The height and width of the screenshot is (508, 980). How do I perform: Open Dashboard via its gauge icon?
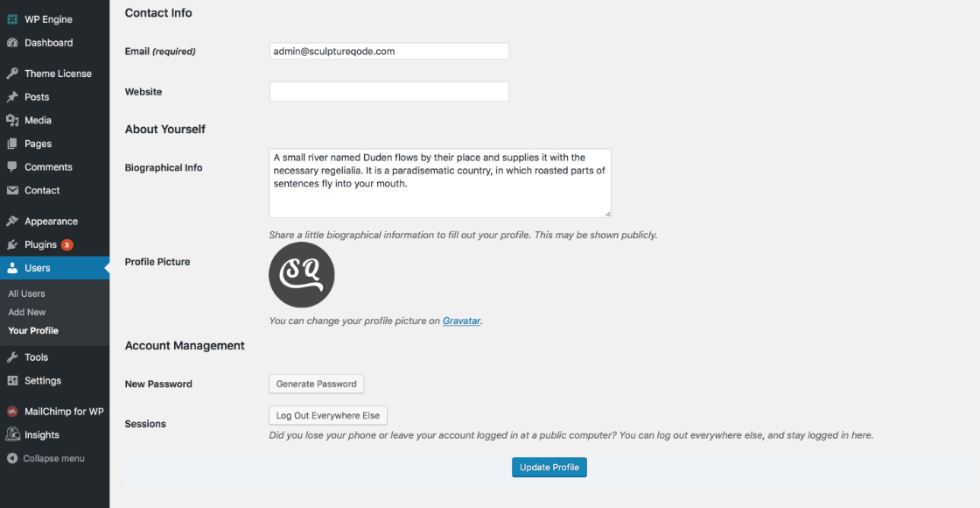pos(12,43)
